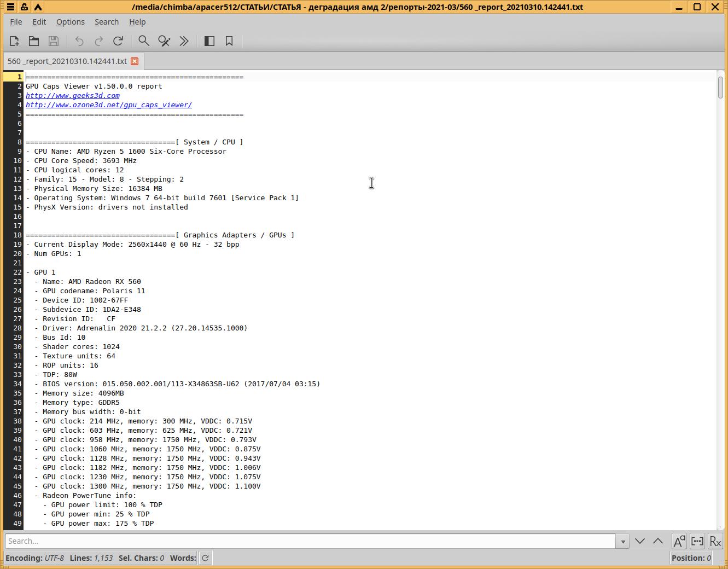Click the 'Memory size: 4096MB' line
The height and width of the screenshot is (569, 728).
tap(79, 393)
